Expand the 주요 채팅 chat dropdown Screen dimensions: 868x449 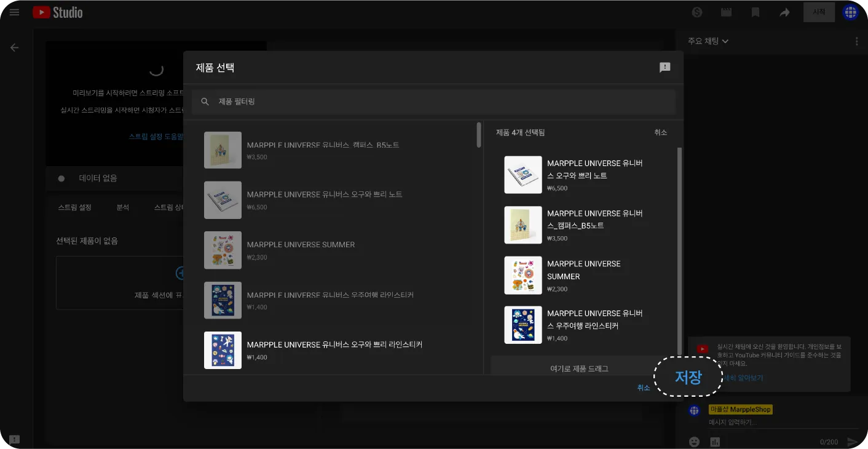point(708,41)
